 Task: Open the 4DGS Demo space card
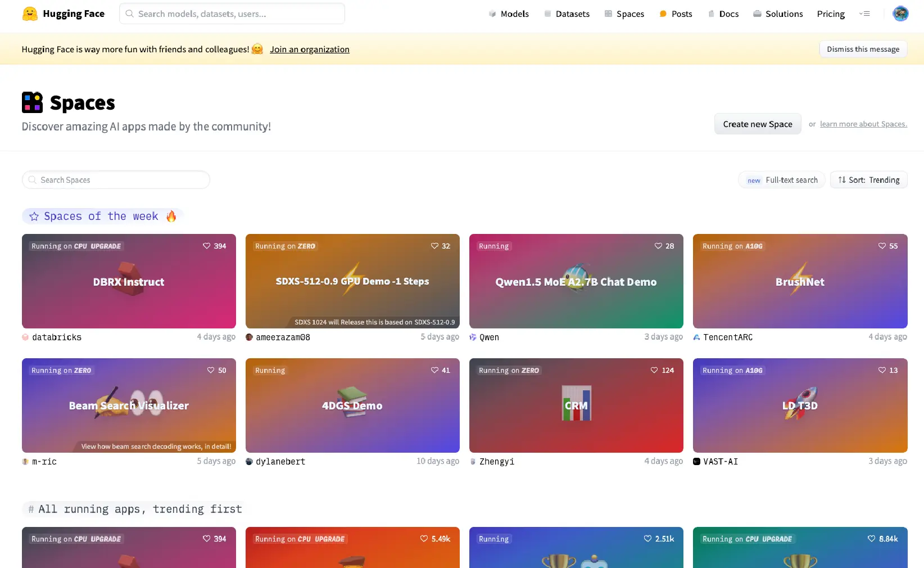click(x=352, y=405)
